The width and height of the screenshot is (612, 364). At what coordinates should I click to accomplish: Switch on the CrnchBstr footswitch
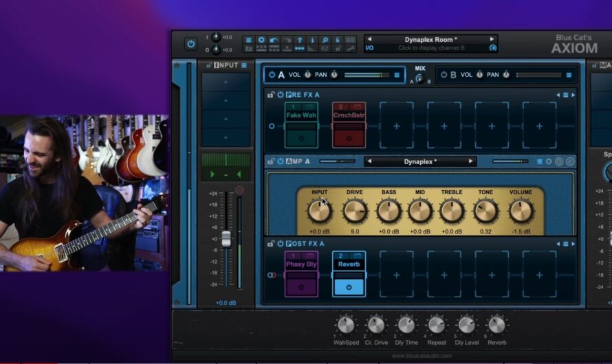pos(349,139)
